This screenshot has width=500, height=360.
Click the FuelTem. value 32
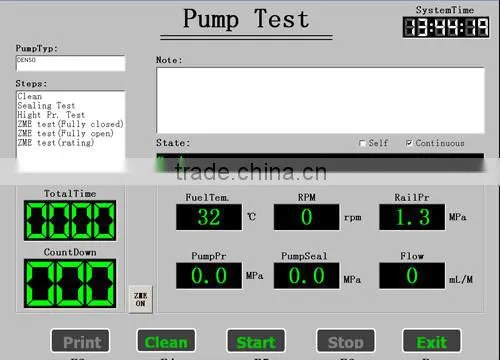(x=209, y=217)
